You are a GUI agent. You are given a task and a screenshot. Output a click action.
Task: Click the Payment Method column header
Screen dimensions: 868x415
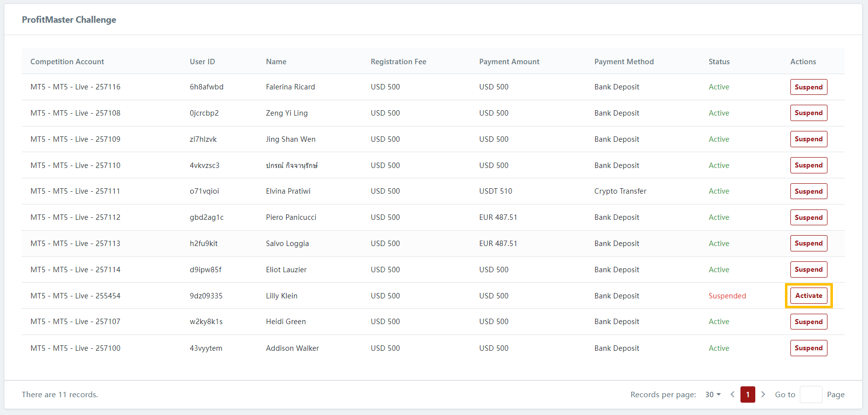click(624, 62)
